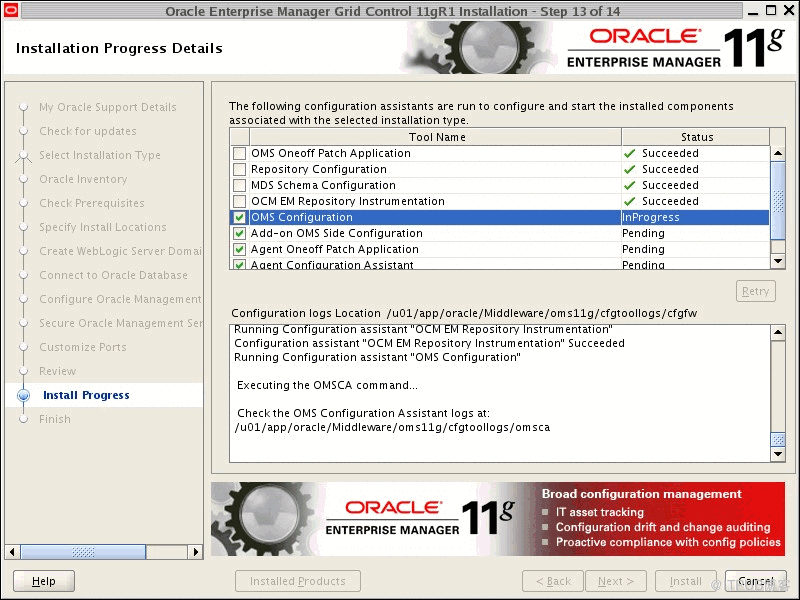The image size is (800, 600).
Task: Maximize the installer window
Action: tap(771, 10)
